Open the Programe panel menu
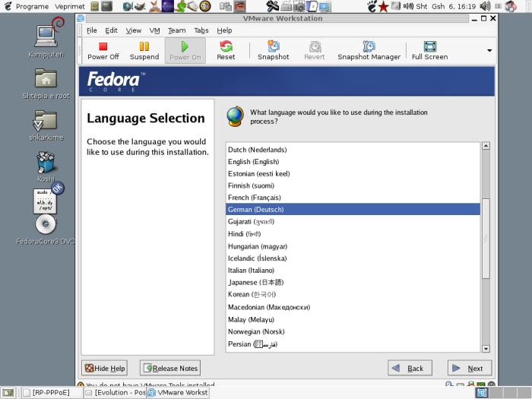The image size is (532, 399). (32, 6)
